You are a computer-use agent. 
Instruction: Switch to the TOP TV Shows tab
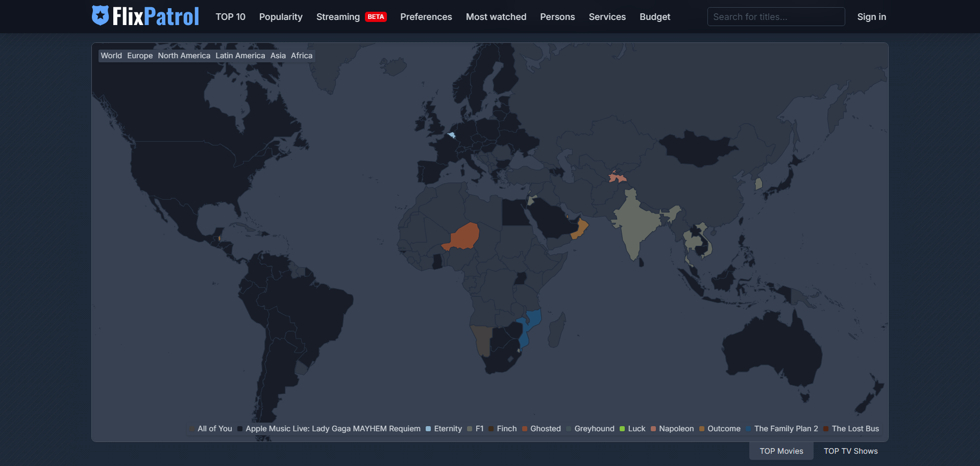coord(850,451)
